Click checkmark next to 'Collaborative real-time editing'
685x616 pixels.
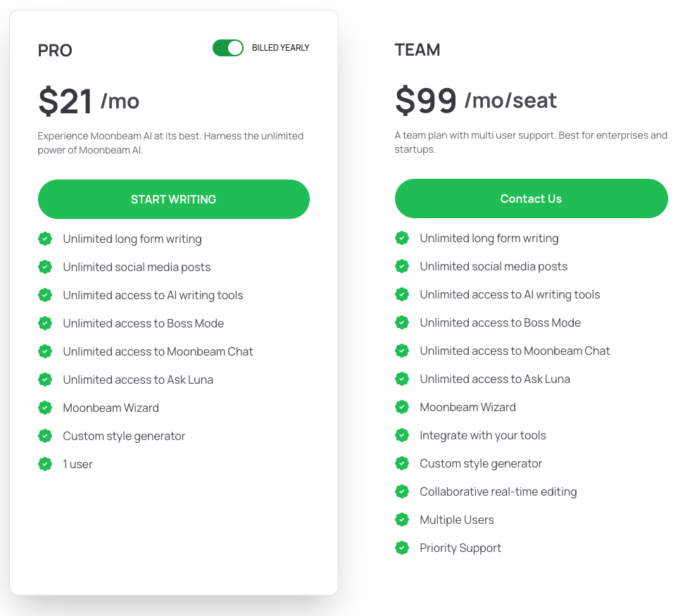coord(402,491)
